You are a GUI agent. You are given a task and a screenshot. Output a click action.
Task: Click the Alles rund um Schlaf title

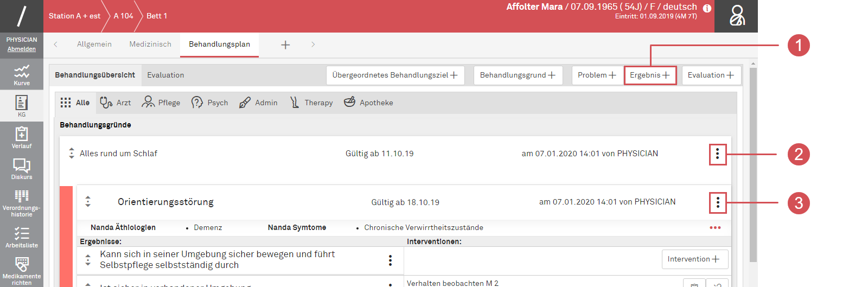tap(118, 154)
